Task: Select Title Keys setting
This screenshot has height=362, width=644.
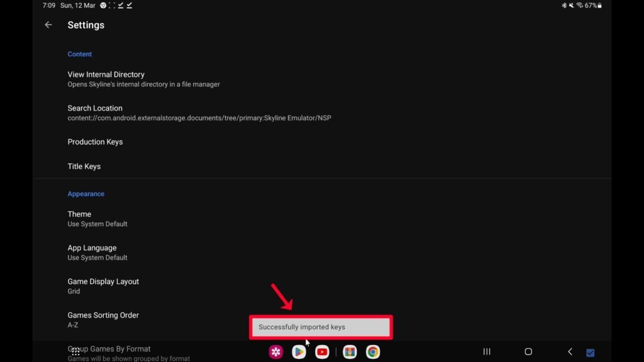Action: pyautogui.click(x=84, y=167)
